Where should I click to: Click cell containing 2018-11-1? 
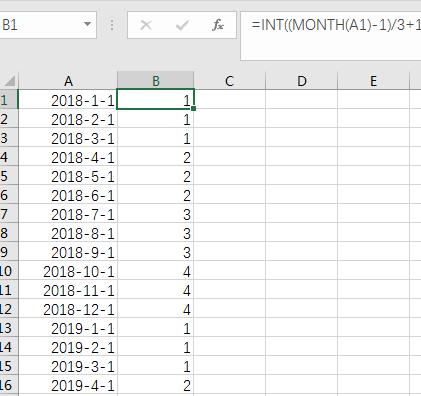coord(68,290)
